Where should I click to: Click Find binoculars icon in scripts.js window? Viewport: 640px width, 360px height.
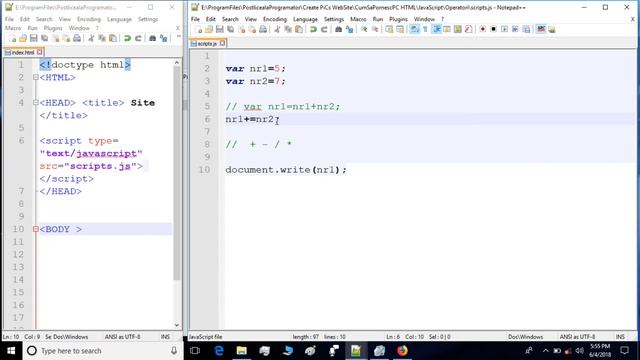point(338,29)
